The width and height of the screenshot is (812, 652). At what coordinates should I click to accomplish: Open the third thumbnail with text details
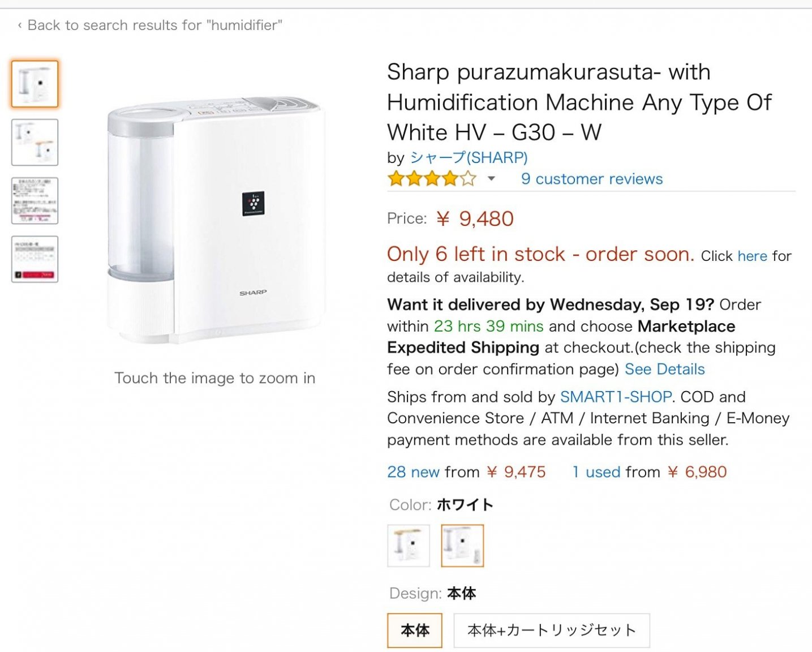[x=35, y=201]
